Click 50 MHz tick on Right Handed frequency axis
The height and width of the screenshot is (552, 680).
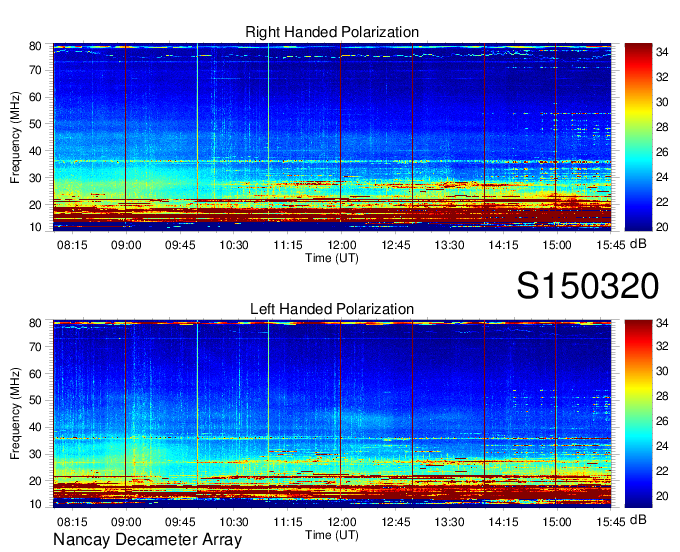coord(35,124)
